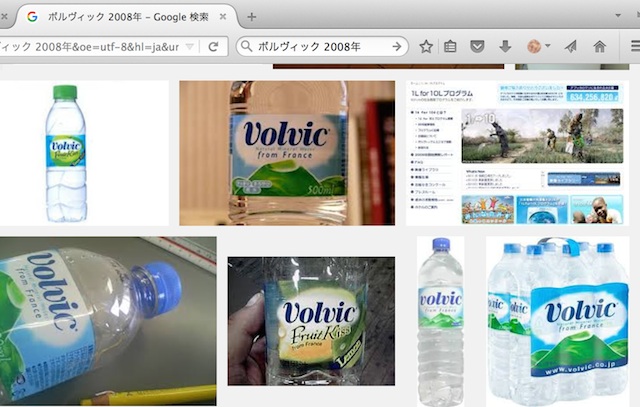Submit search with the arrow button
This screenshot has height=407, width=640.
point(397,47)
